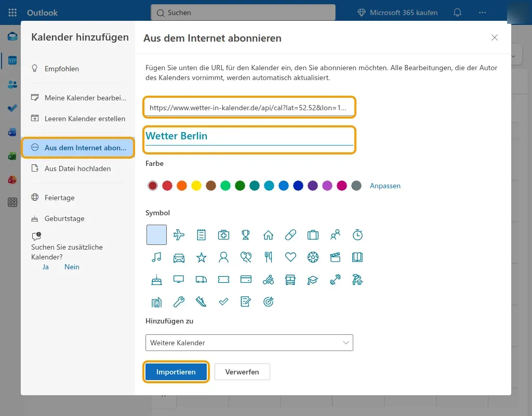The image size is (532, 416).
Task: Choose the target goal symbol
Action: [268, 302]
